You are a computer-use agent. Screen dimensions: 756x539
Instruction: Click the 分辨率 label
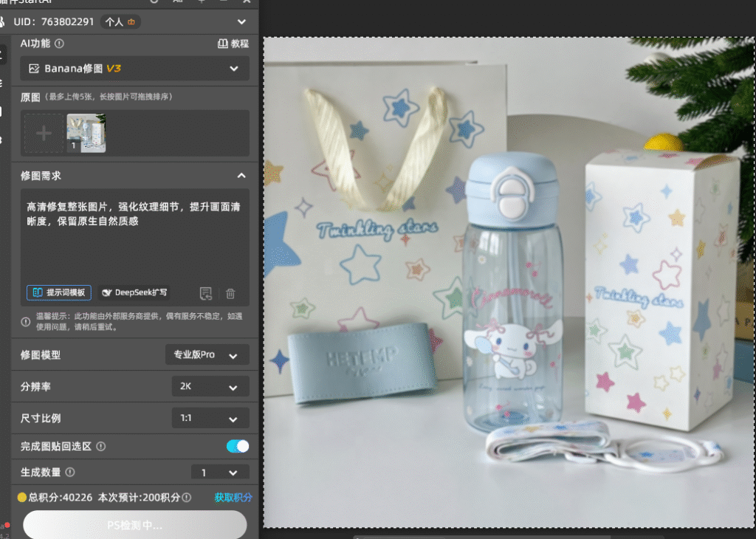[x=35, y=386]
